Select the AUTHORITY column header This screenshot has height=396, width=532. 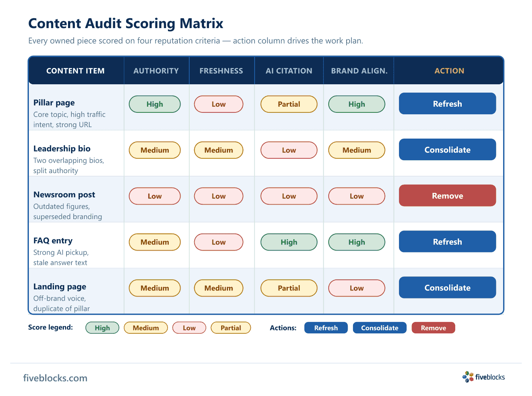[156, 71]
